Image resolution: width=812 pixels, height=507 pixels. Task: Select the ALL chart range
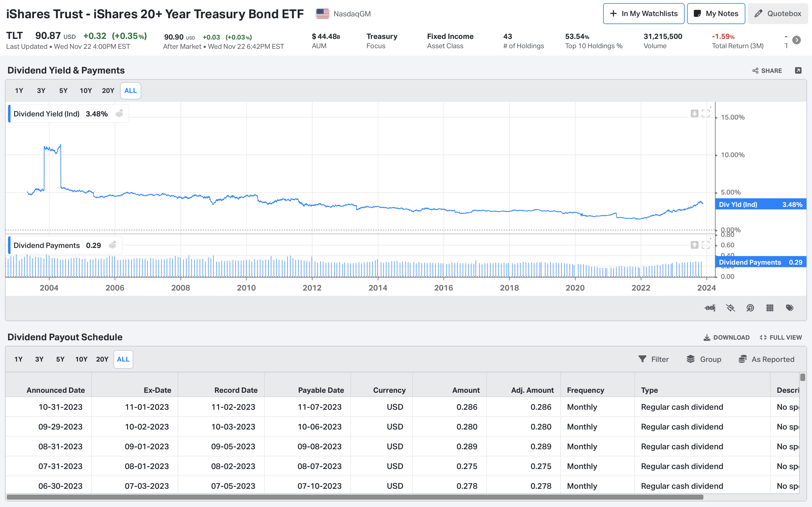point(130,90)
